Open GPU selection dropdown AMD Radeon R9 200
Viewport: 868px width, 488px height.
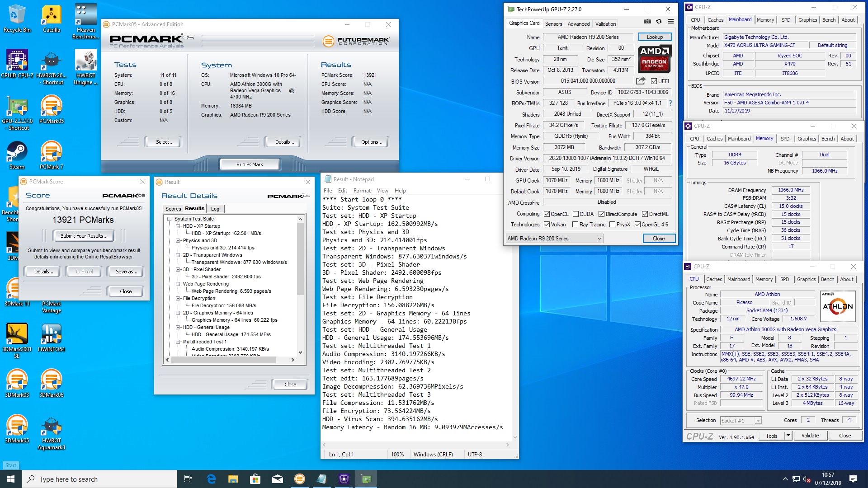(555, 239)
